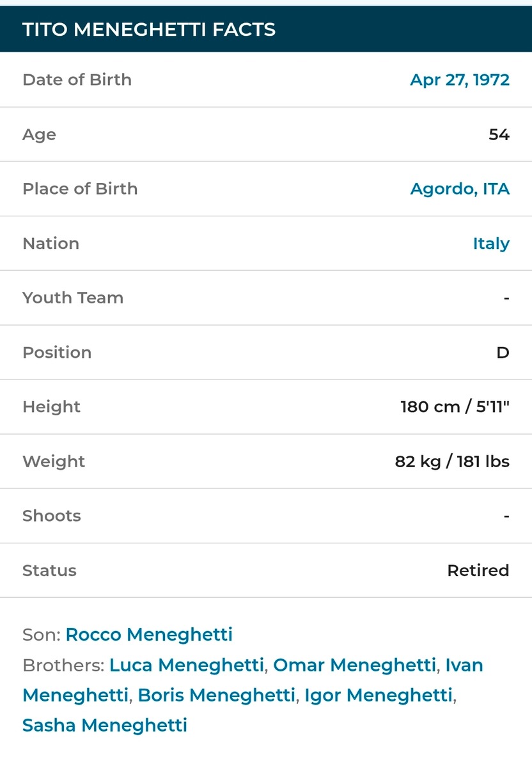Click the age value 54
The width and height of the screenshot is (532, 768).
[x=499, y=134]
